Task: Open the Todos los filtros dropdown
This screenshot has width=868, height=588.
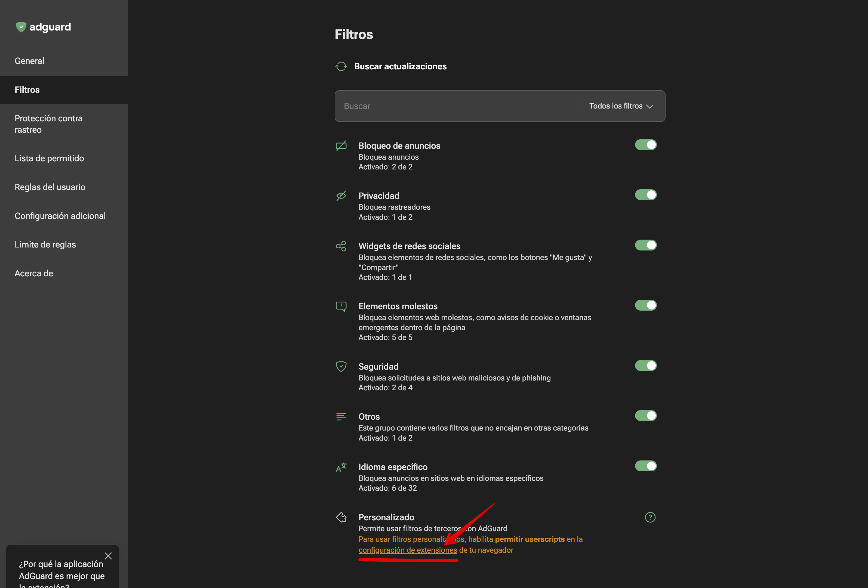Action: tap(621, 106)
